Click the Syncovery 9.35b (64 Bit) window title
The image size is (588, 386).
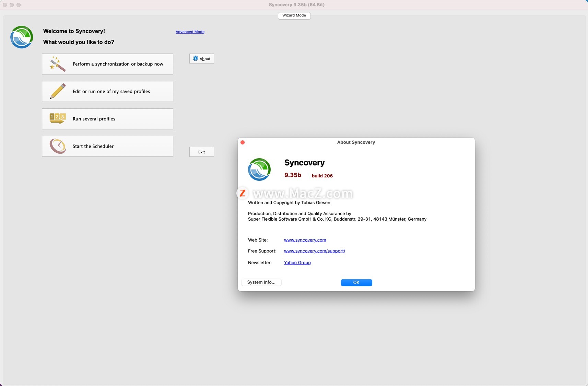[297, 5]
